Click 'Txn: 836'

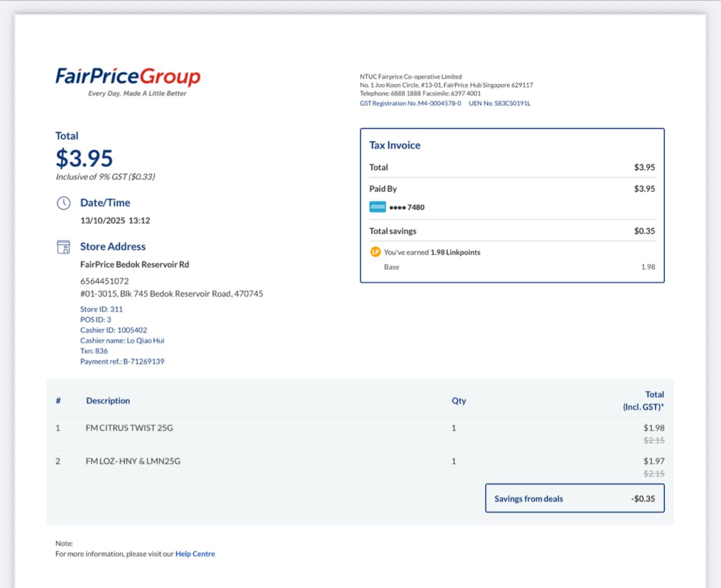(94, 351)
